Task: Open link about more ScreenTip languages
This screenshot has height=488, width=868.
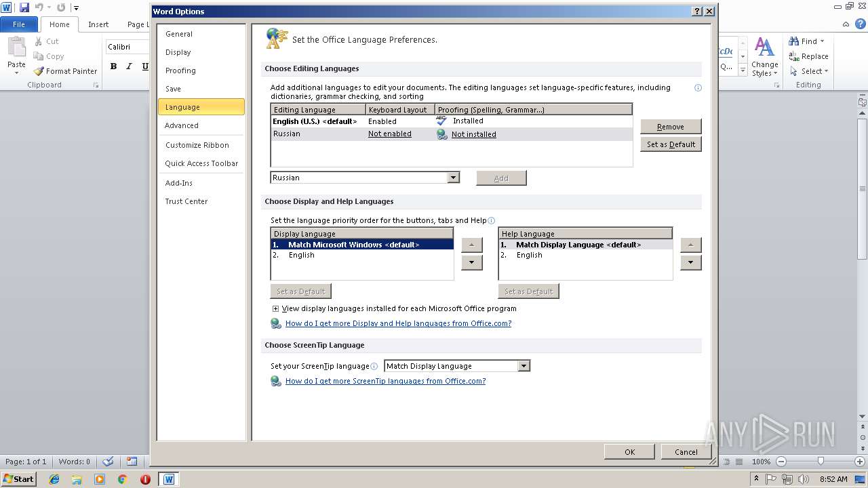Action: [x=385, y=381]
